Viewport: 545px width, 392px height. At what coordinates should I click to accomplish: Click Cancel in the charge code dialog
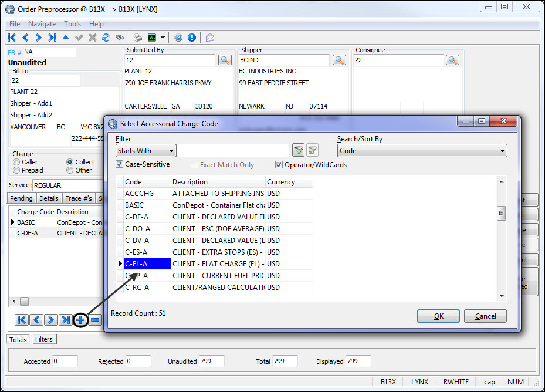(485, 316)
